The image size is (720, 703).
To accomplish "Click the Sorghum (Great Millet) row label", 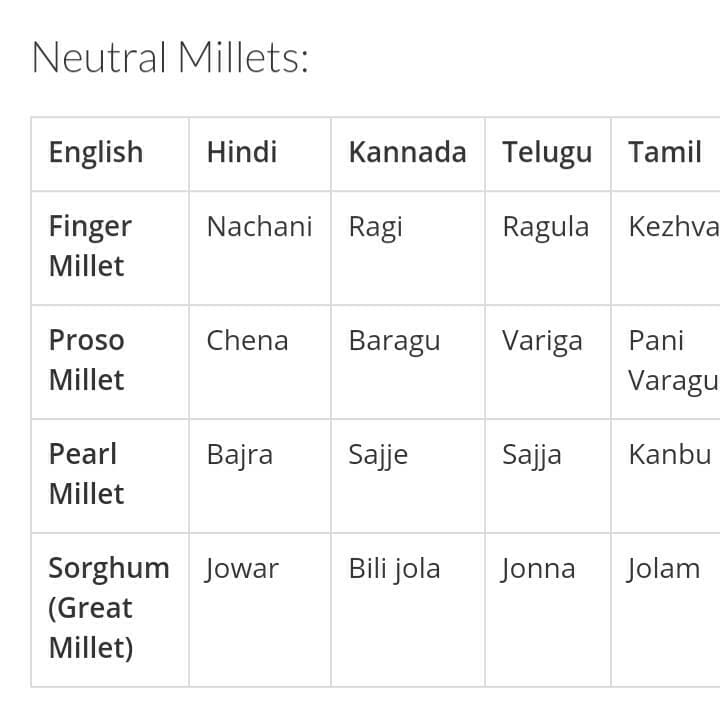I will [x=109, y=608].
